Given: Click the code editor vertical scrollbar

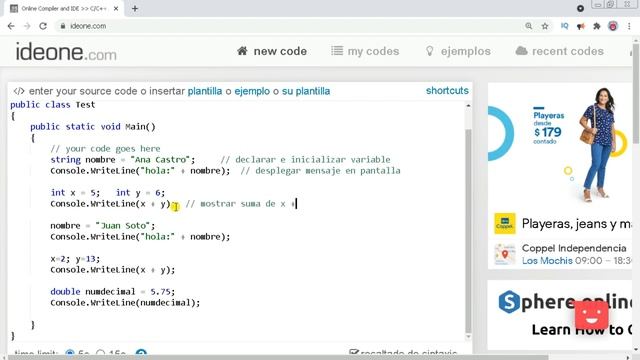Looking at the screenshot, I should tap(468, 231).
